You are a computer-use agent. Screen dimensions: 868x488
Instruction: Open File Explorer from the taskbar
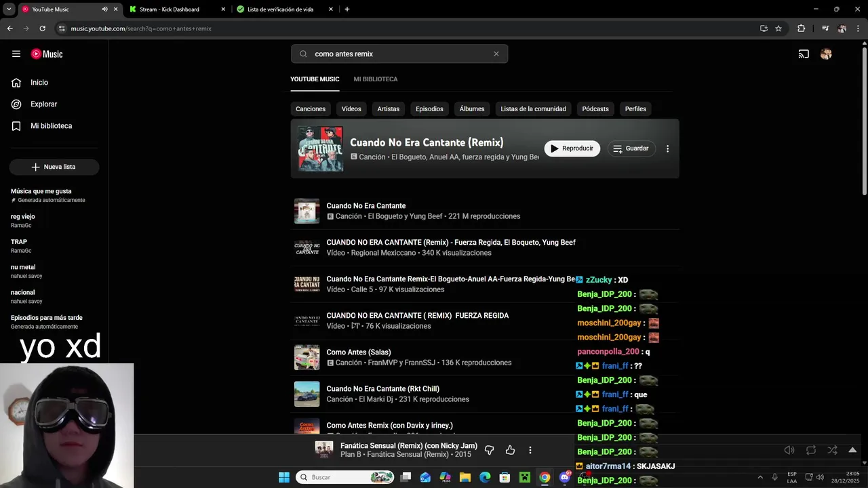point(465,477)
